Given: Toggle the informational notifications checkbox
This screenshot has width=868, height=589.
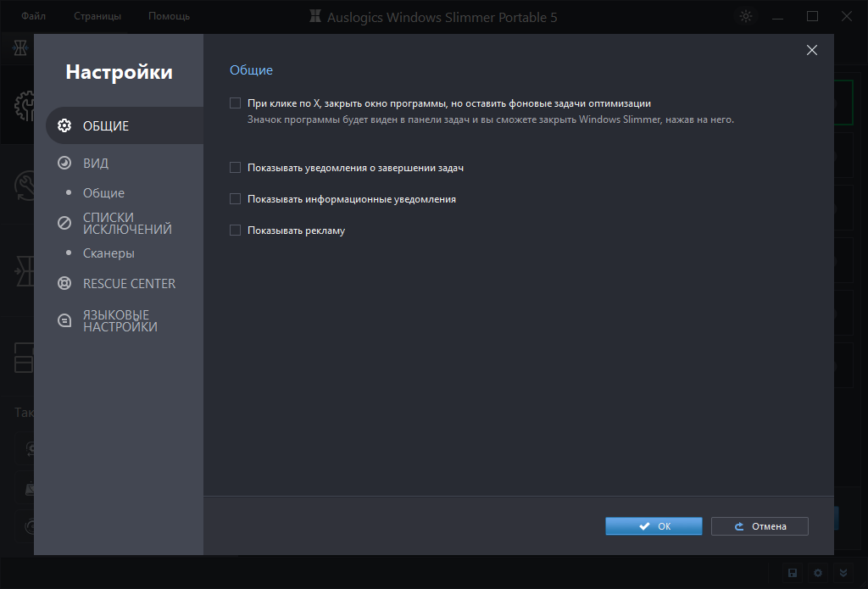Looking at the screenshot, I should pyautogui.click(x=236, y=199).
